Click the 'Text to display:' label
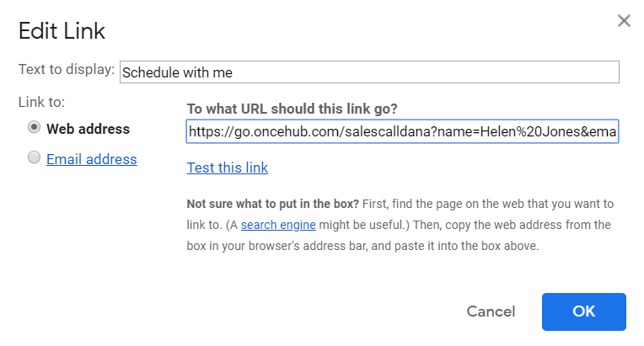The height and width of the screenshot is (346, 644). (66, 70)
